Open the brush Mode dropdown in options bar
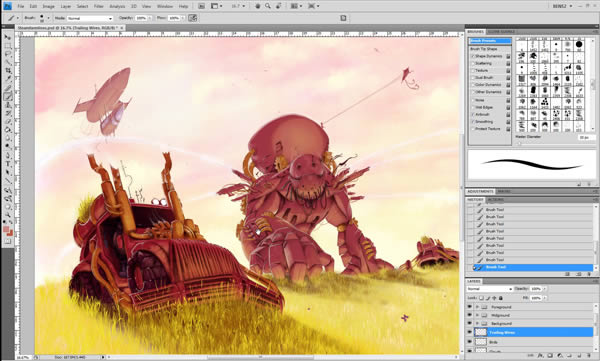The image size is (600, 361). pos(90,18)
